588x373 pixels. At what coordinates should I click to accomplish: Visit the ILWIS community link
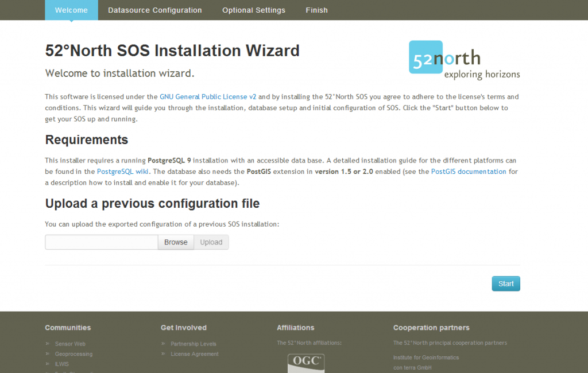click(62, 364)
